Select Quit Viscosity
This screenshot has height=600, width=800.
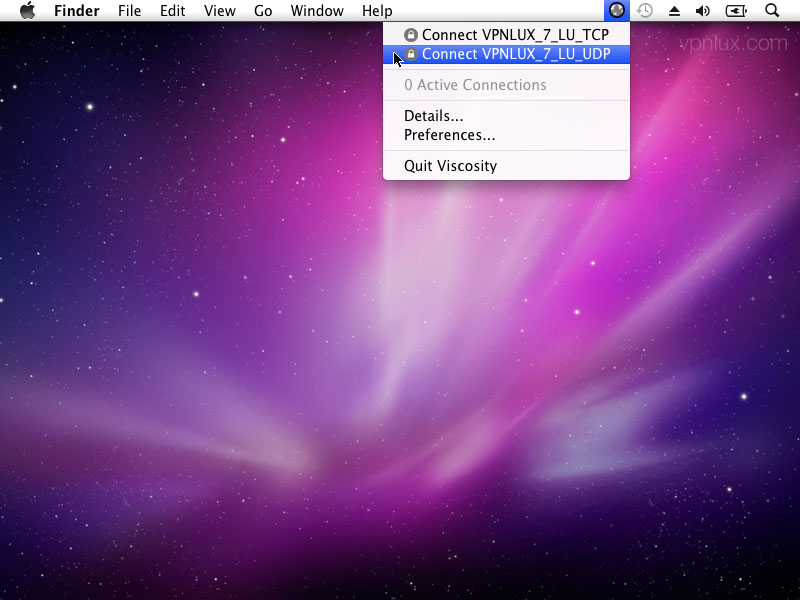(x=506, y=166)
